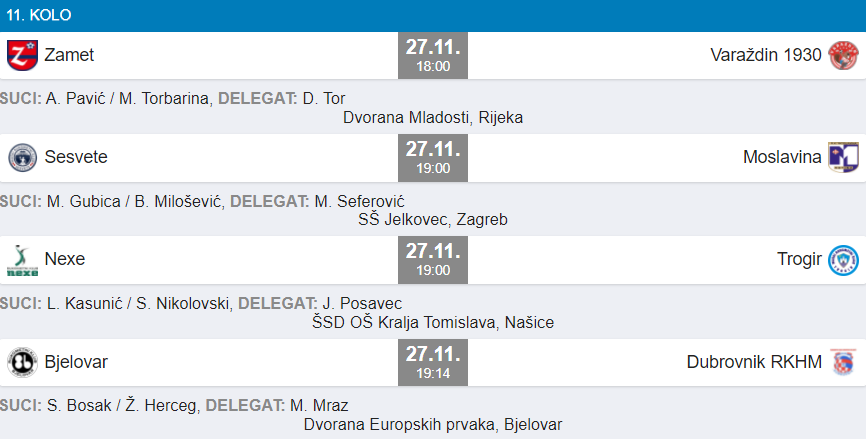Open the Varaždin 1930 team link
This screenshot has width=866, height=439.
[766, 55]
